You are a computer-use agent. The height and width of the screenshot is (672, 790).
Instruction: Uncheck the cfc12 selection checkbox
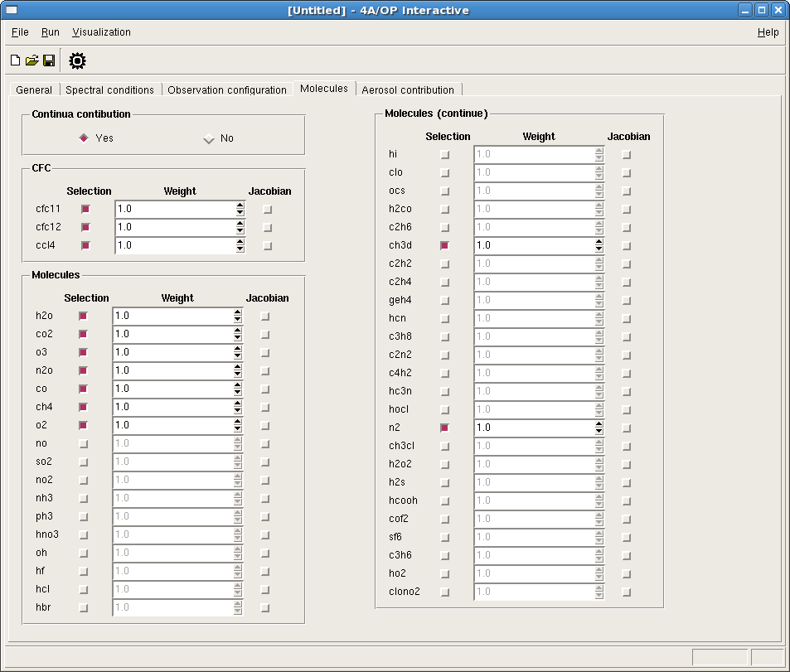(x=85, y=227)
